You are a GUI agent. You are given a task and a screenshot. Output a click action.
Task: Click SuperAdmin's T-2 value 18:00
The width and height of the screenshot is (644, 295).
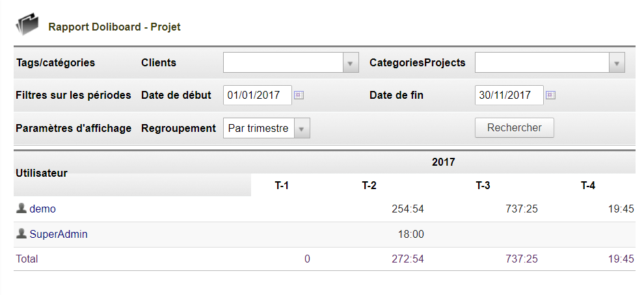410,235
